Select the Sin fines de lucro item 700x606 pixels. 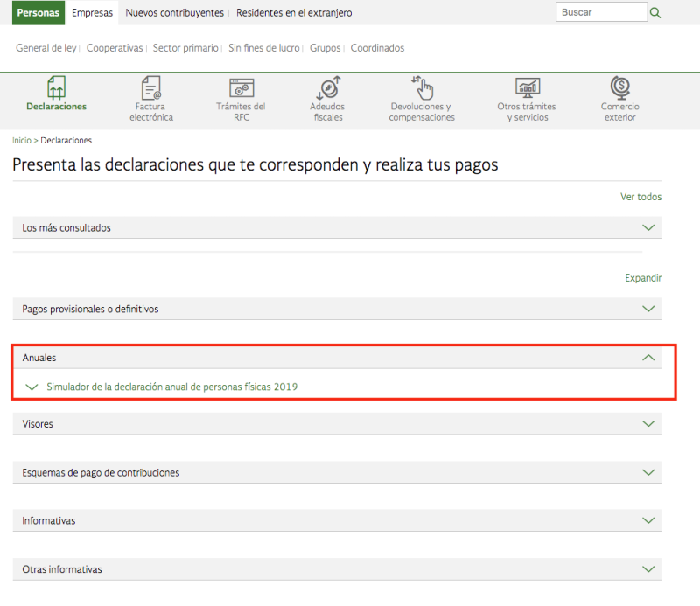[x=264, y=48]
